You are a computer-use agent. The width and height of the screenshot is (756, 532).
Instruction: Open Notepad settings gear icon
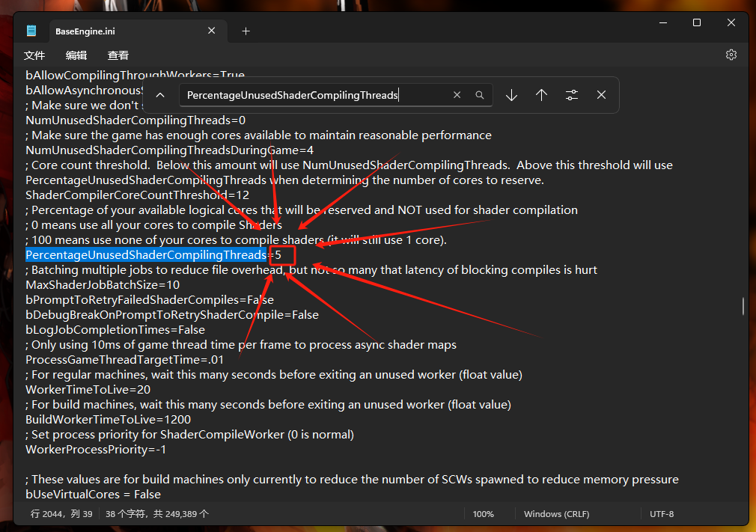(731, 55)
